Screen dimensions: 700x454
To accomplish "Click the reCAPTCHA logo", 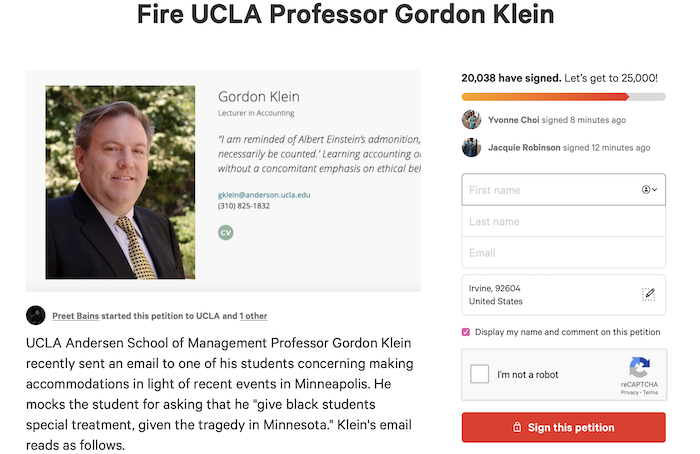I will tap(640, 367).
